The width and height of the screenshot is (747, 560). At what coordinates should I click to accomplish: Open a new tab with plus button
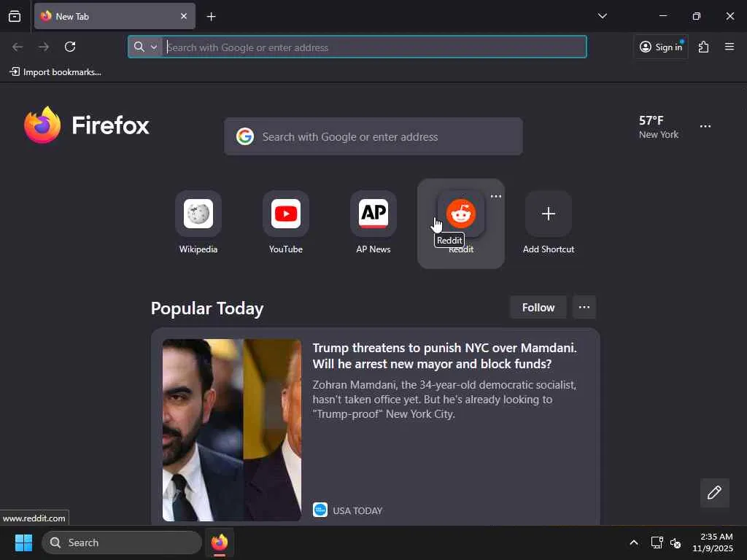(211, 17)
